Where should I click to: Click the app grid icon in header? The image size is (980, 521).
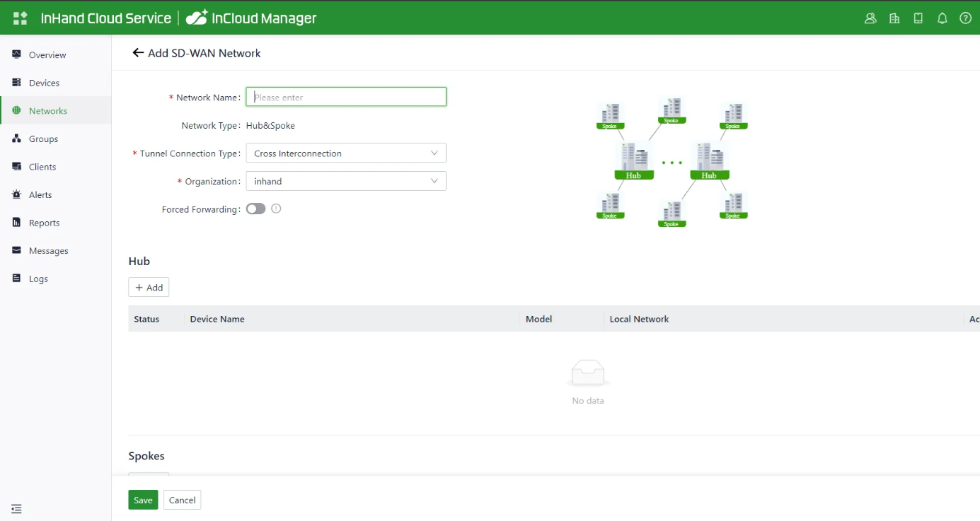[x=20, y=18]
